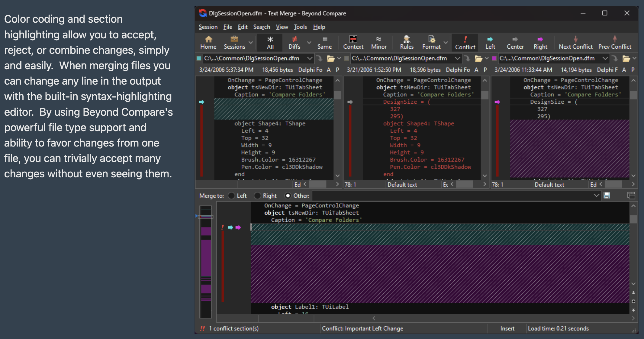
Task: Open the Search menu
Action: pos(262,27)
